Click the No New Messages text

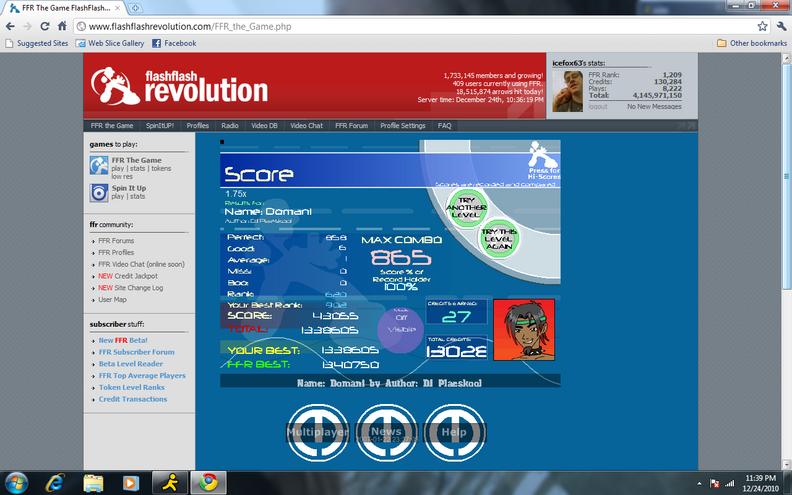click(x=654, y=107)
